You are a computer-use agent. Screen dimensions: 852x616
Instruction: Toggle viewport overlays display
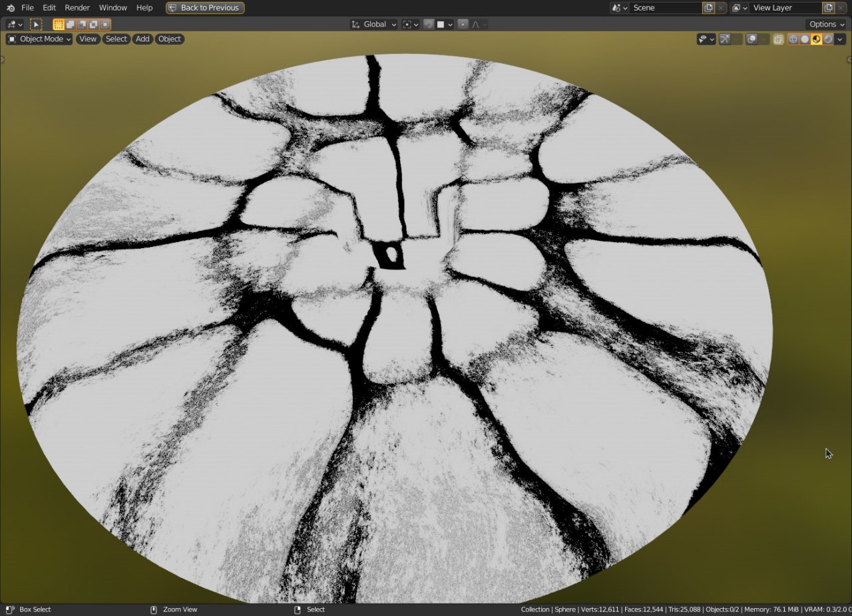[x=751, y=39]
